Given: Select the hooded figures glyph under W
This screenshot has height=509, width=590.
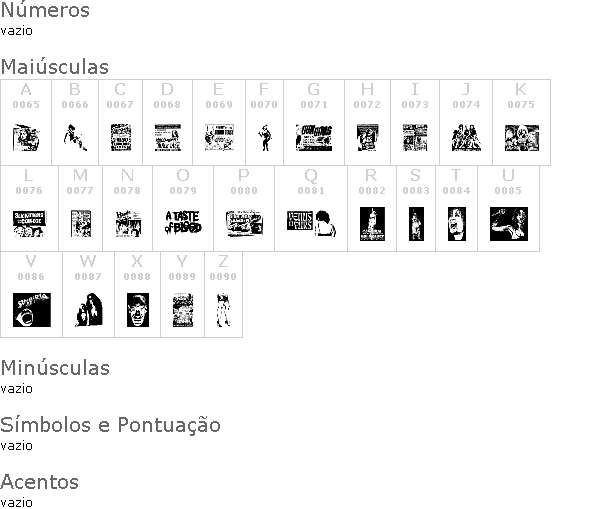Looking at the screenshot, I should [89, 310].
